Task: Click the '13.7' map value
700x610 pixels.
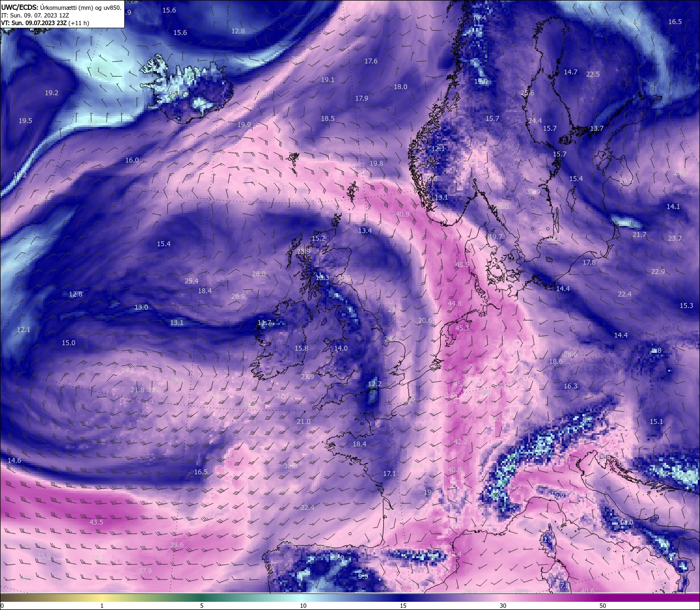Action: 597,129
